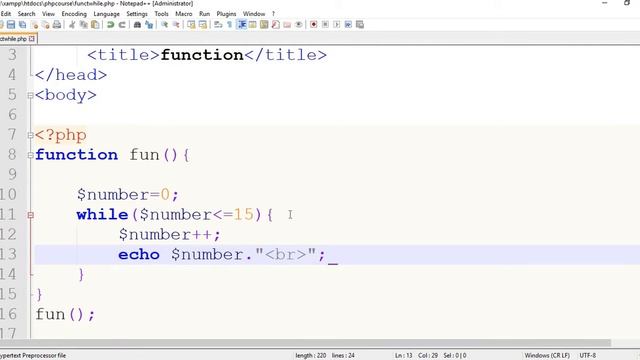
Task: Click the horizontal scrollbar below the editor
Action: point(305,343)
